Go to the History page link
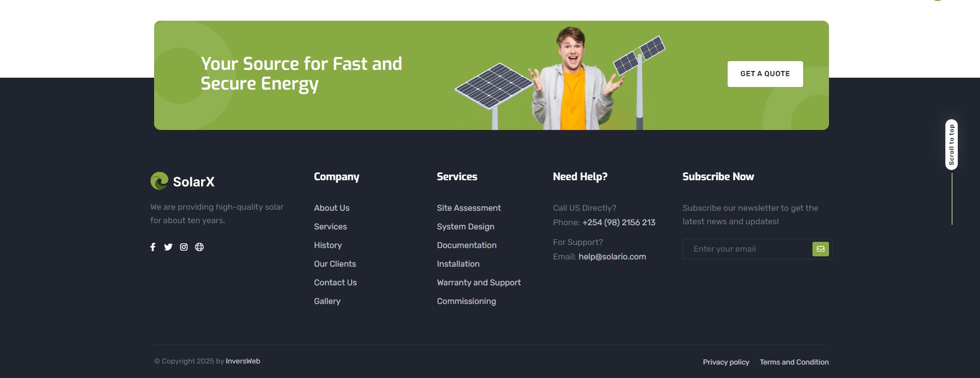Viewport: 980px width, 378px height. (x=327, y=245)
